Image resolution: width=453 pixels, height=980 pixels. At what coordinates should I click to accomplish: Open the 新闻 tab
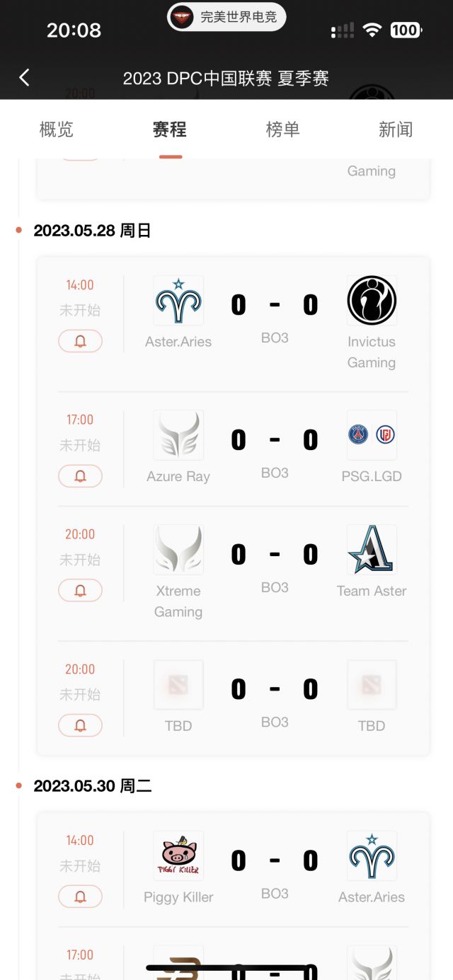click(396, 129)
